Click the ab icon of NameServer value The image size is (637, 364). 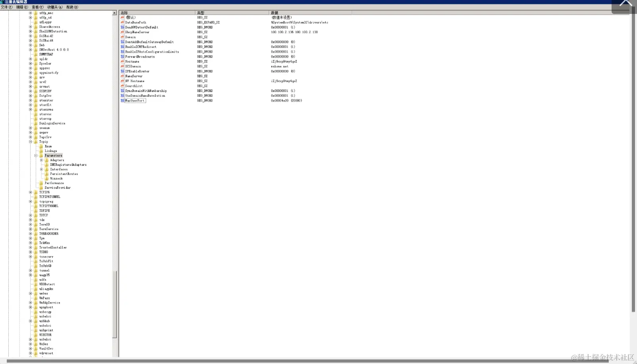coord(122,76)
